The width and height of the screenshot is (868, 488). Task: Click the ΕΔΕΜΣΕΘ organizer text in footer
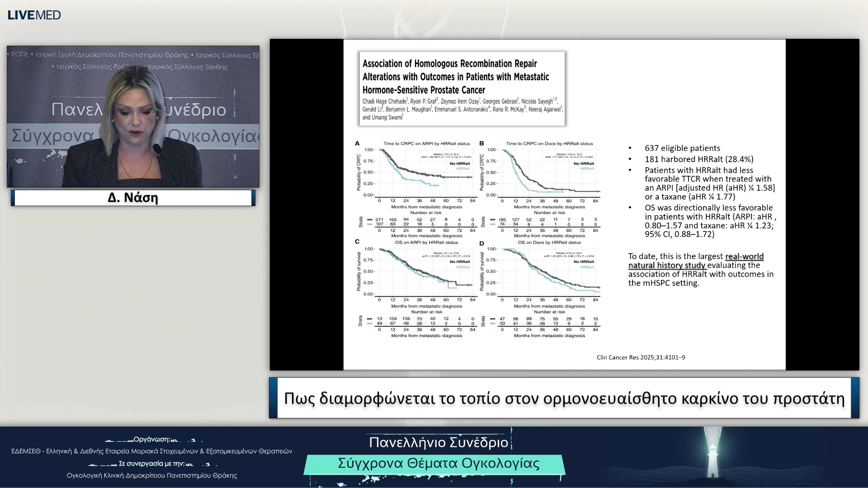[x=151, y=451]
